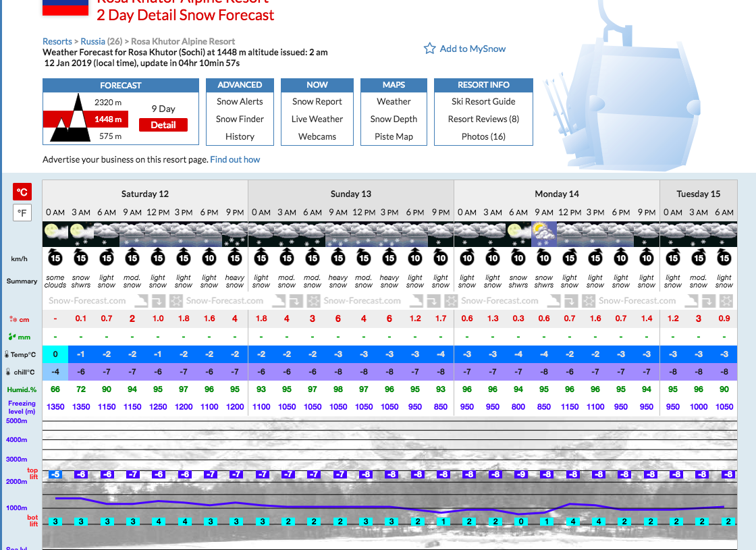Switch temperature units to °F
The height and width of the screenshot is (550, 756).
click(x=22, y=213)
